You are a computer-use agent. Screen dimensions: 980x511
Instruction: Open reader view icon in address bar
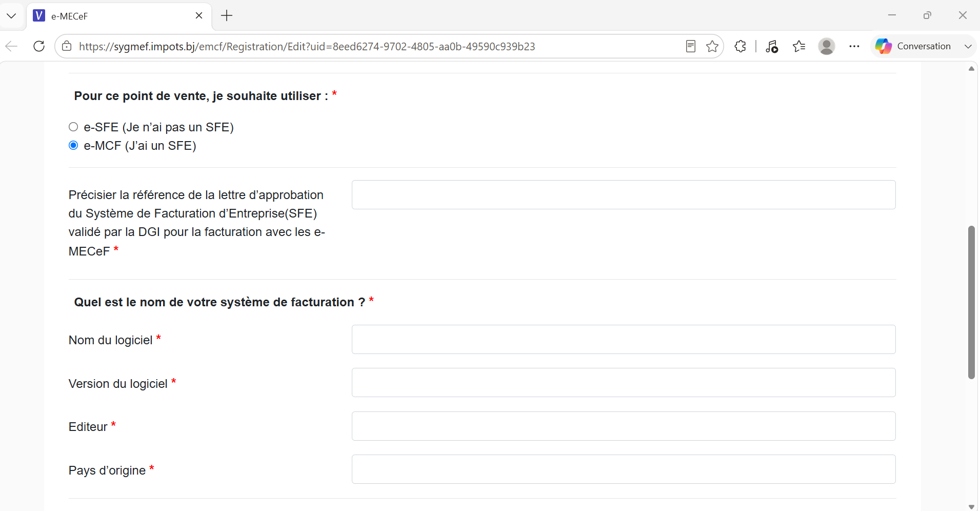(x=691, y=46)
